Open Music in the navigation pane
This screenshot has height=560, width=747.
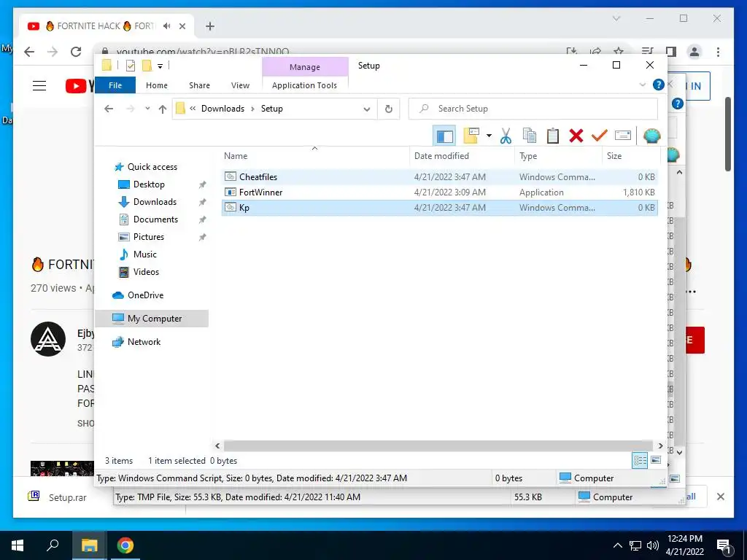137,254
